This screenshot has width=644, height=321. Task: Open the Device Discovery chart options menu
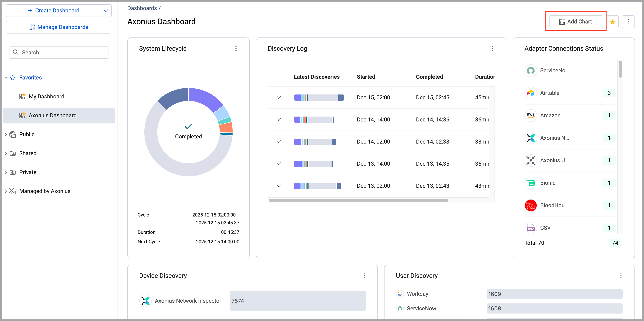pyautogui.click(x=364, y=275)
